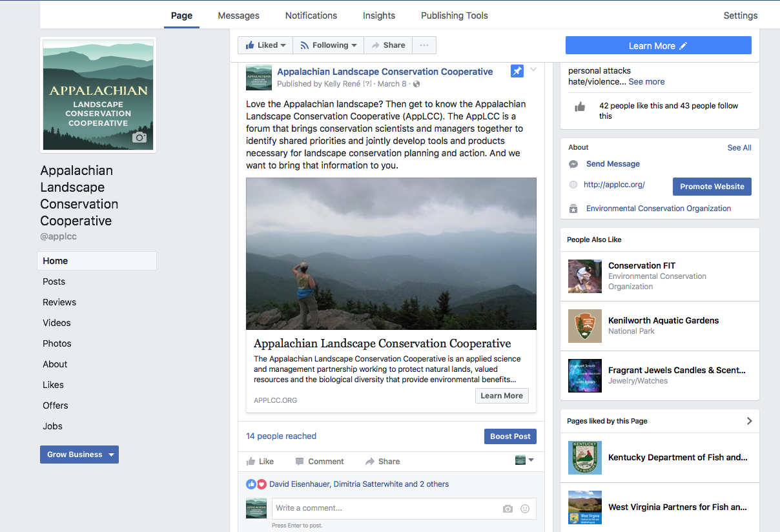This screenshot has height=532, width=780.
Task: Click the March 8 timestamp
Action: pyautogui.click(x=392, y=84)
